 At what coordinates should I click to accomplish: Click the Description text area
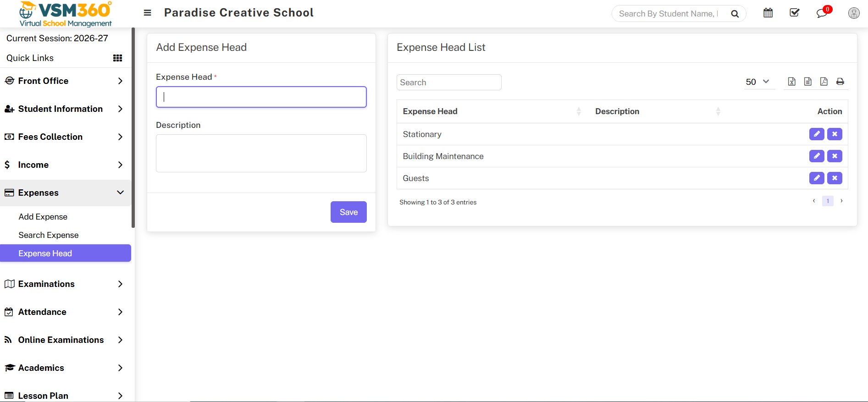tap(261, 154)
